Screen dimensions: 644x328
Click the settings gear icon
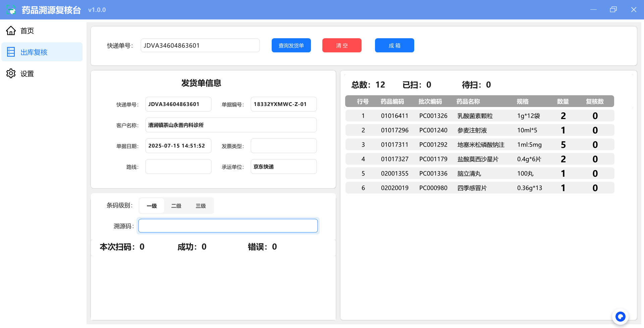(11, 73)
